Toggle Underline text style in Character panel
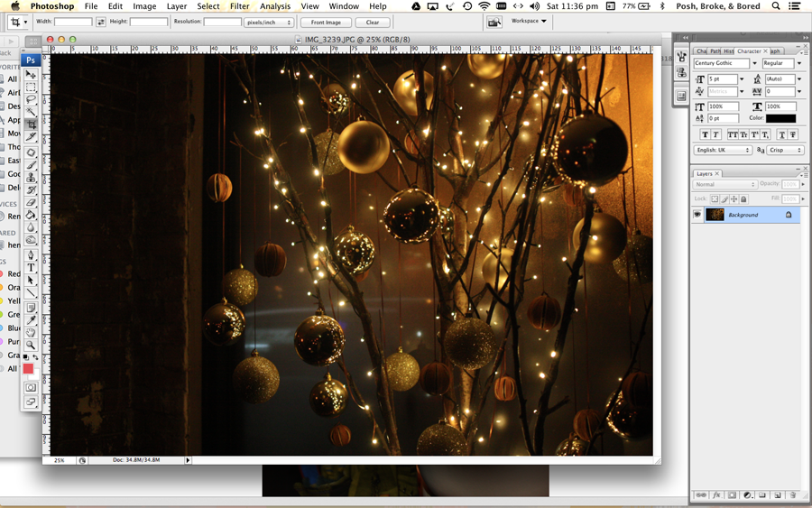Screen dimensions: 812x508 pyautogui.click(x=782, y=134)
